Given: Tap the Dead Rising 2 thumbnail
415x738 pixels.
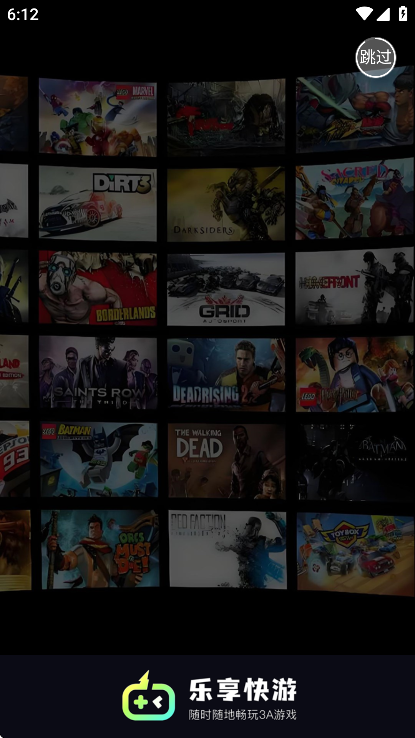Looking at the screenshot, I should coord(227,375).
